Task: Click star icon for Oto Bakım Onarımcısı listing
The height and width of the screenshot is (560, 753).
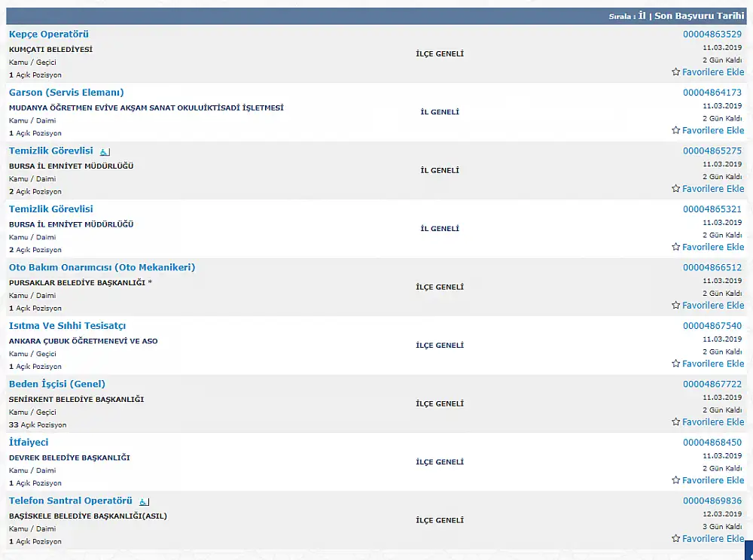Action: tap(675, 305)
